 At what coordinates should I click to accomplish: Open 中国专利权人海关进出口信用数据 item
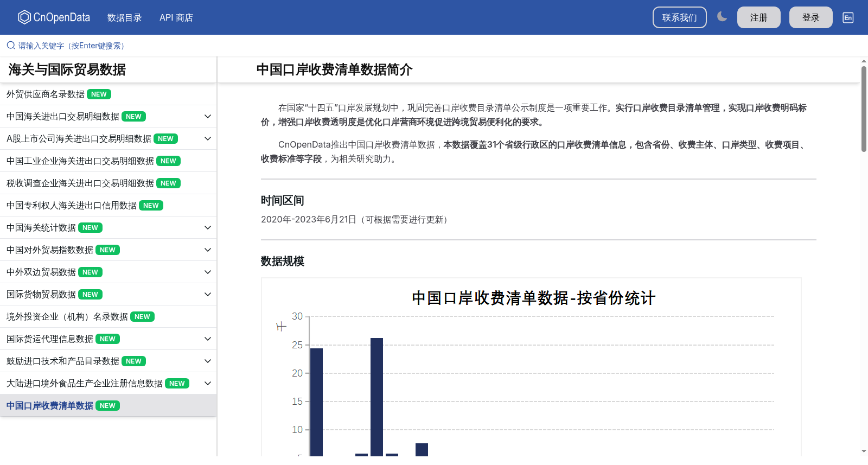[x=108, y=205]
